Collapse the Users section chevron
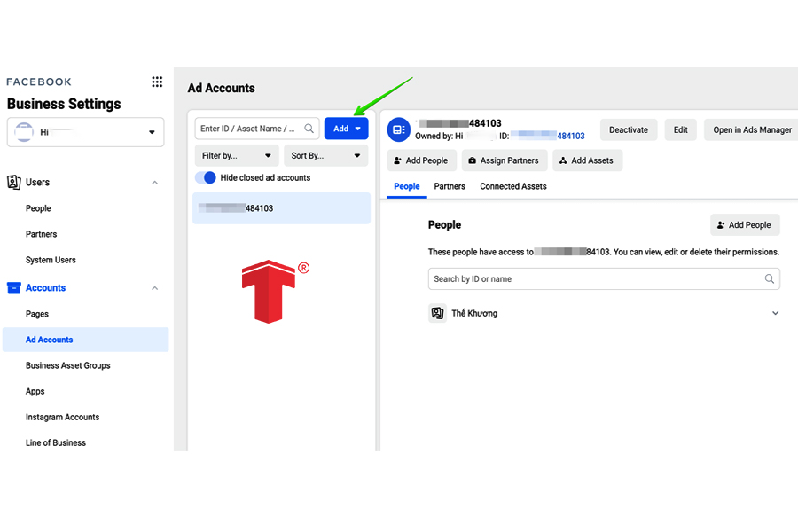This screenshot has width=798, height=532. point(154,183)
